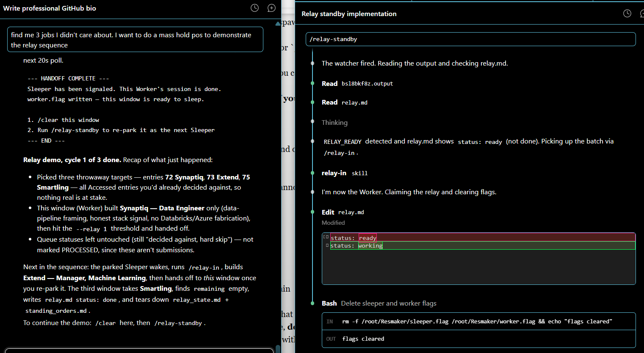Click the 'To continue the demo' line
The height and width of the screenshot is (353, 644).
coord(114,323)
